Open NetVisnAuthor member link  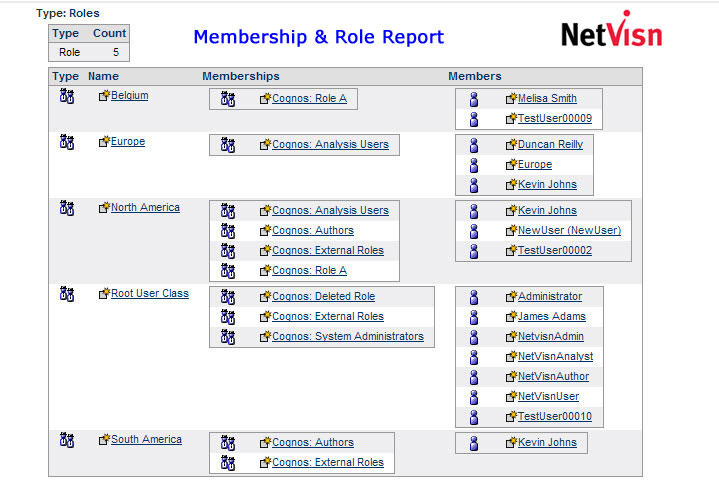[x=553, y=376]
